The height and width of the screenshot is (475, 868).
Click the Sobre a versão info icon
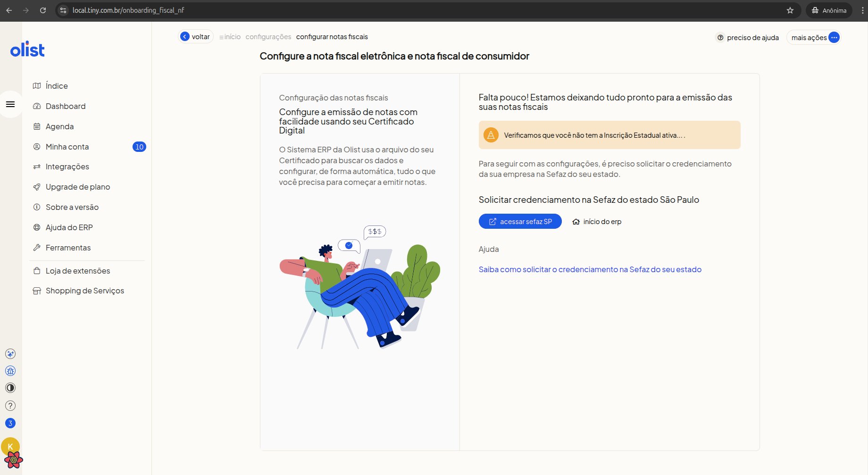pyautogui.click(x=37, y=207)
